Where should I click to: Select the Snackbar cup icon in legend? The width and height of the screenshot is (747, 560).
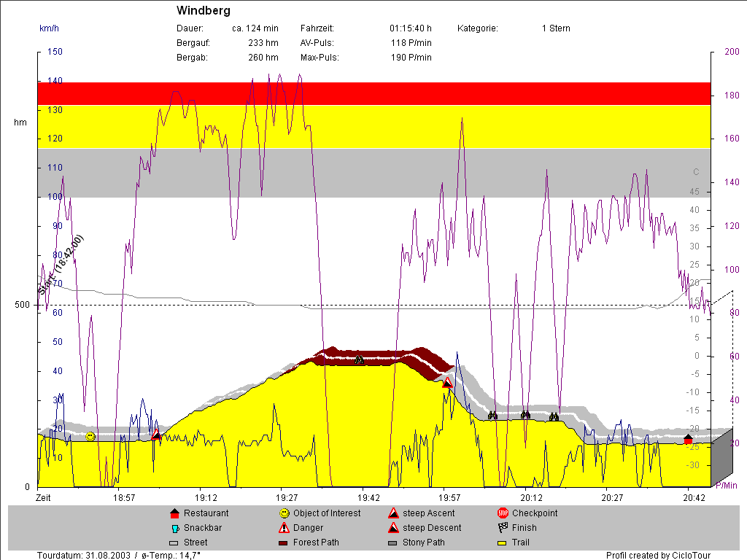174,528
